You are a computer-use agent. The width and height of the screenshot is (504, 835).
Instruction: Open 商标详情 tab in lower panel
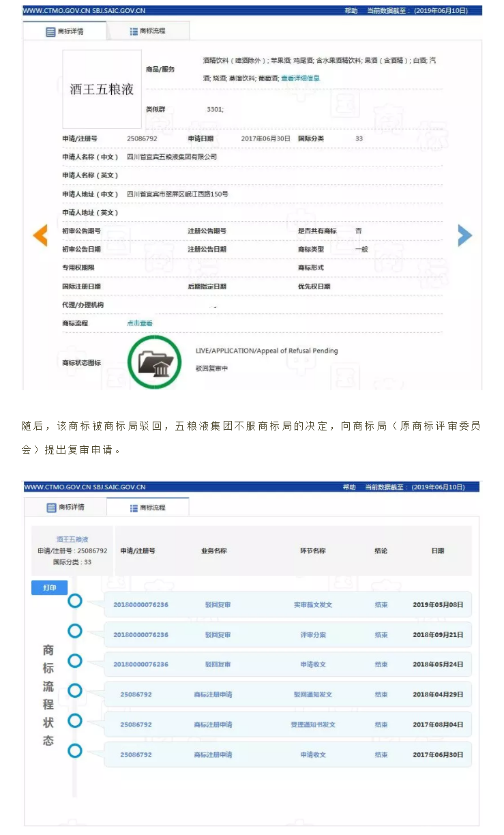(x=65, y=508)
